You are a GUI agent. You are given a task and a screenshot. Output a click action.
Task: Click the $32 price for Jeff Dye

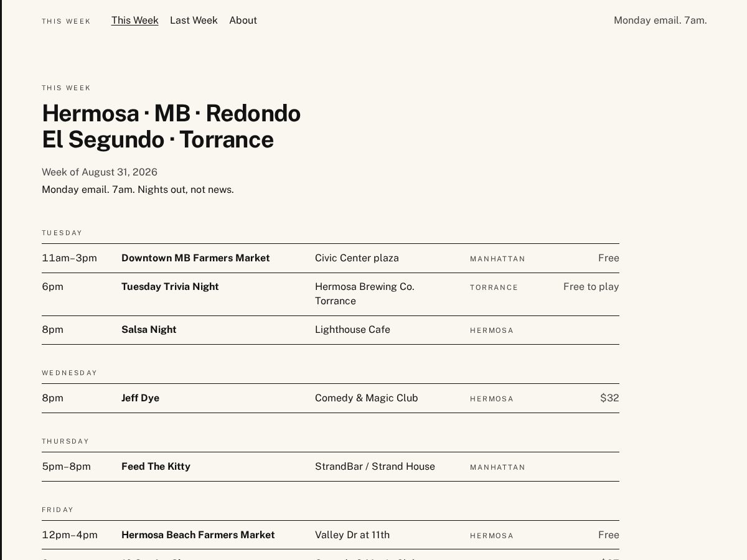click(x=609, y=398)
